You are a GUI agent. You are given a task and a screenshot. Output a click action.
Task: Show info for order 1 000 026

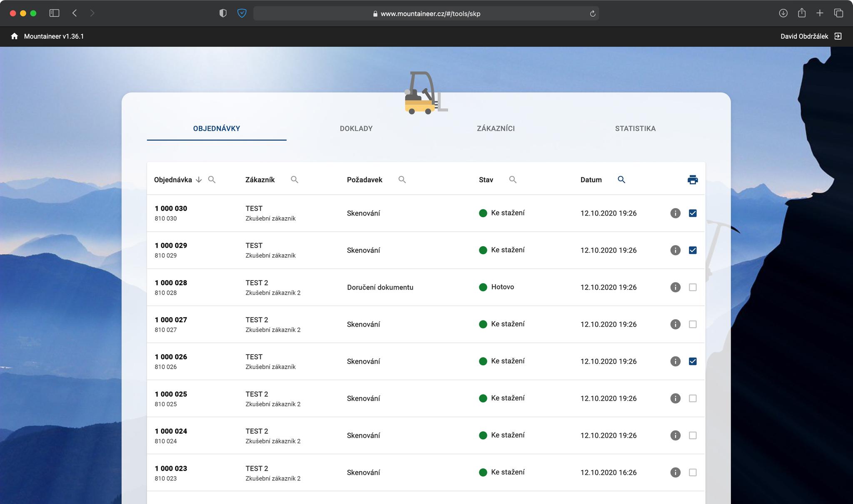click(x=675, y=361)
